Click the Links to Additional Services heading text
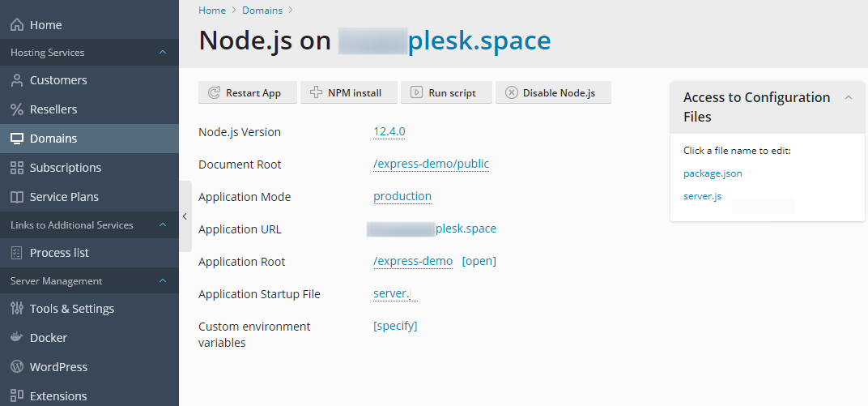Image resolution: width=868 pixels, height=406 pixels. [72, 224]
